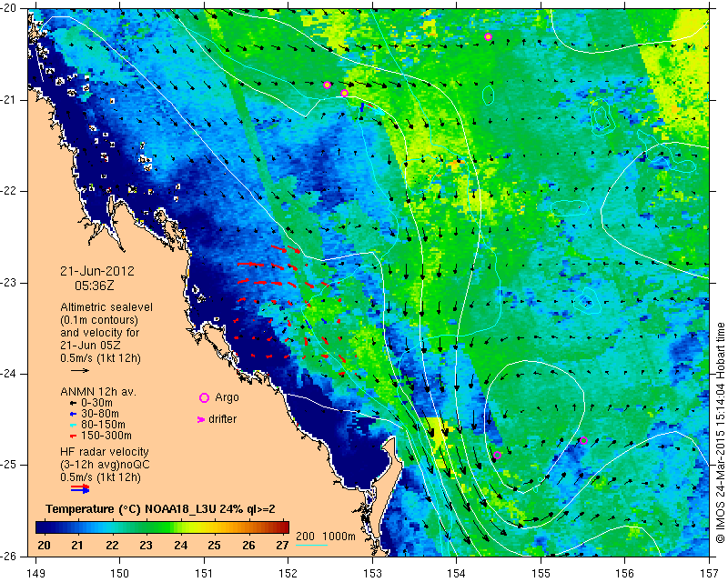Click the red-blue HF radar velocity scale arrow
Image resolution: width=728 pixels, height=582 pixels.
80,488
